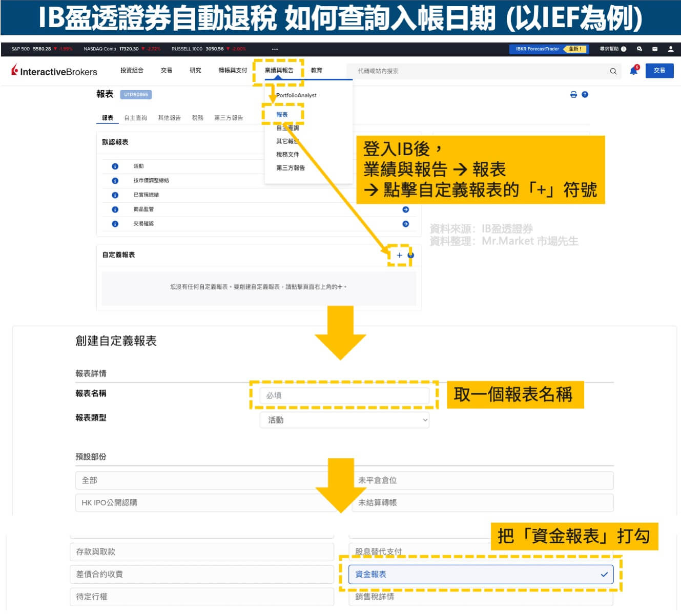
Task: Choose 稅務文件 in the dropdown menu
Action: click(x=287, y=155)
